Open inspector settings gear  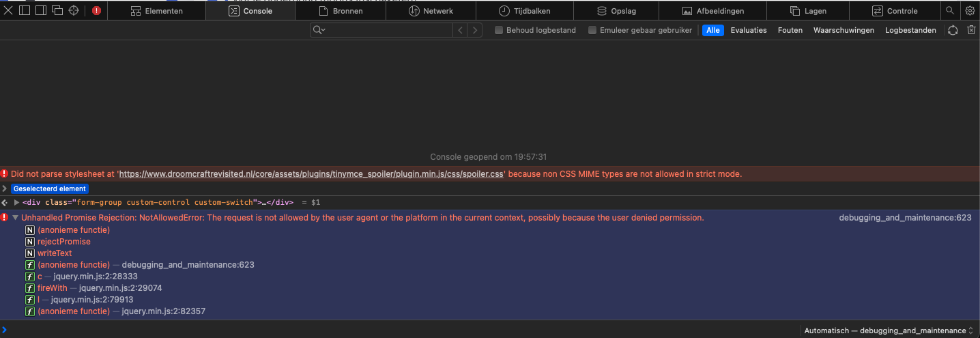pyautogui.click(x=970, y=10)
